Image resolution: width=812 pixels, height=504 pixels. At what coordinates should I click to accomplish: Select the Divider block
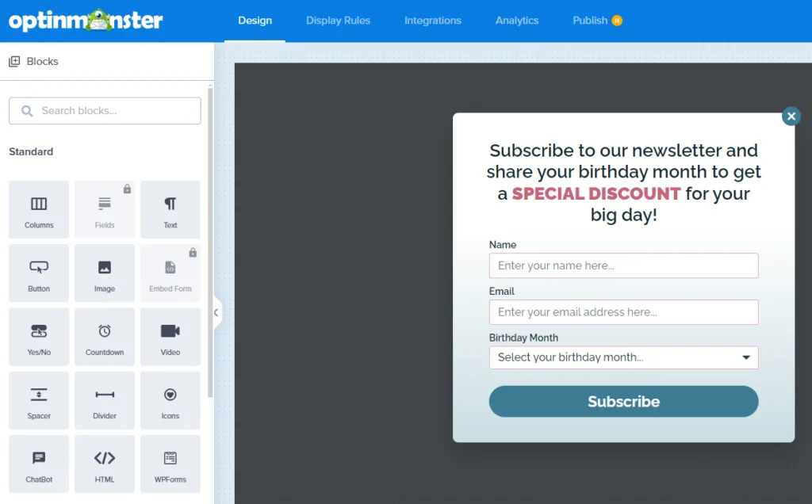click(105, 400)
